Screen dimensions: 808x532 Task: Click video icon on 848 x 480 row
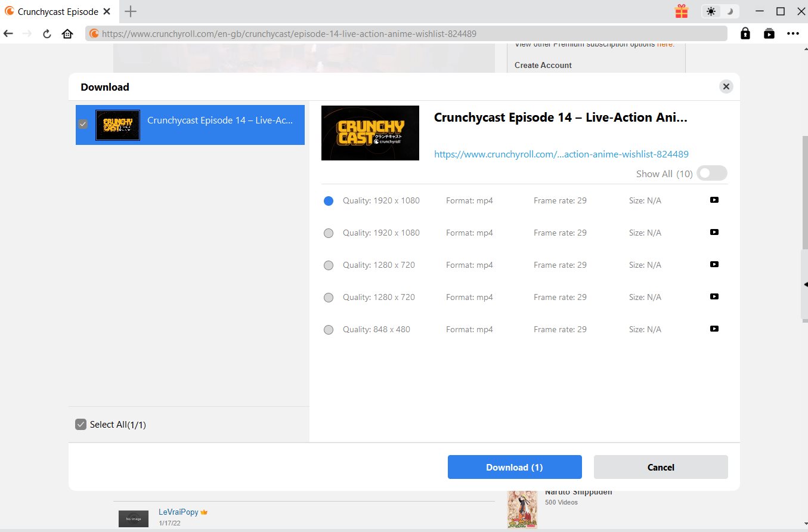[714, 329]
